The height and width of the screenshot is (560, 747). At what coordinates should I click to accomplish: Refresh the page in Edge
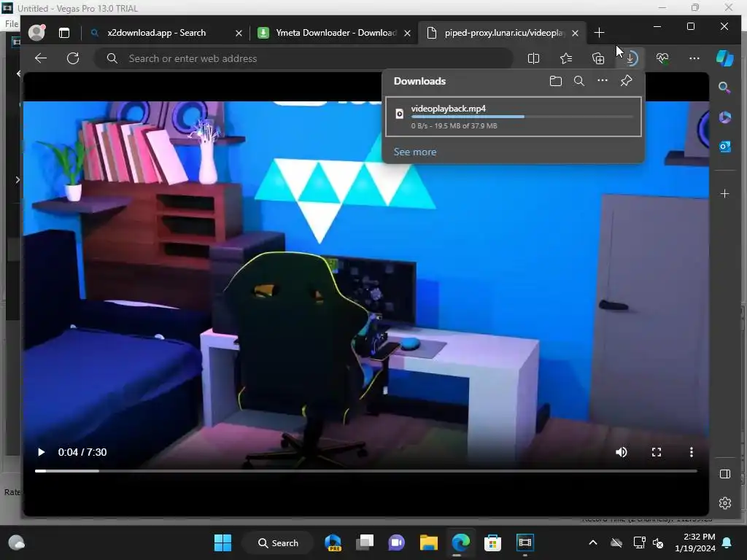[73, 58]
